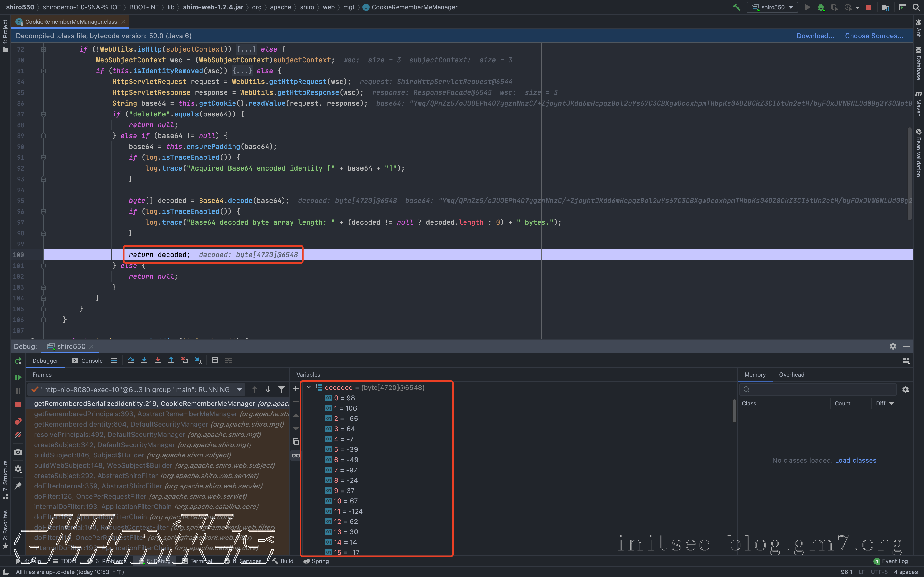Image resolution: width=924 pixels, height=577 pixels.
Task: Switch to the Overhead tab
Action: 791,375
